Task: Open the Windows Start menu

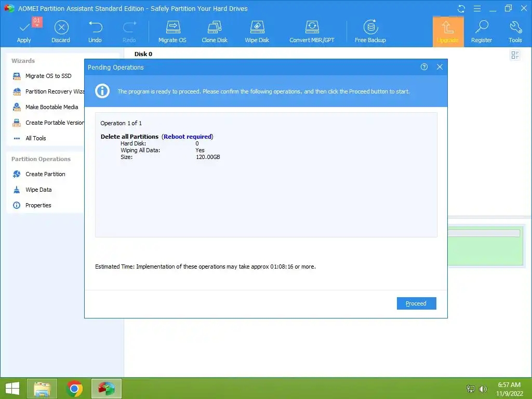Action: pos(12,389)
